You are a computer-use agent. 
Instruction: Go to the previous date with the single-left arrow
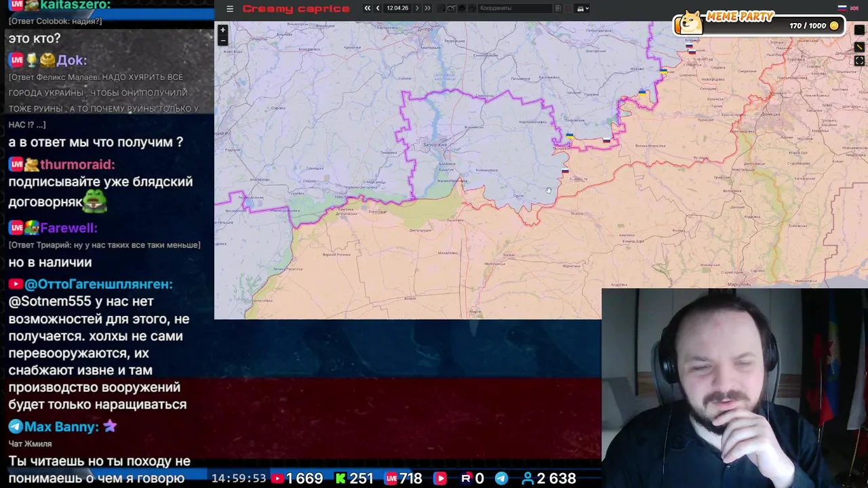[378, 8]
